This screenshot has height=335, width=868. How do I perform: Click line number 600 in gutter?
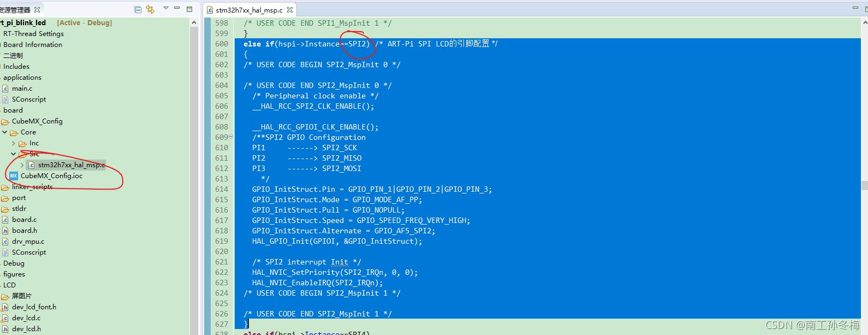pos(221,44)
